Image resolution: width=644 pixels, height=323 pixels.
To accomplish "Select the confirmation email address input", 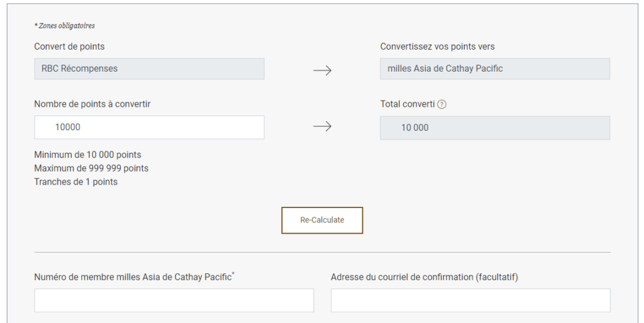I will click(470, 300).
